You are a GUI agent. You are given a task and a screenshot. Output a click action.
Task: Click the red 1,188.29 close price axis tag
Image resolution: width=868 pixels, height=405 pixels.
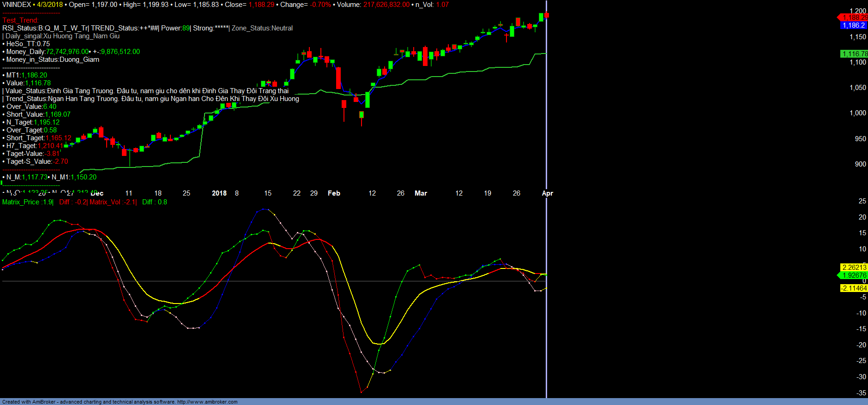tap(854, 18)
